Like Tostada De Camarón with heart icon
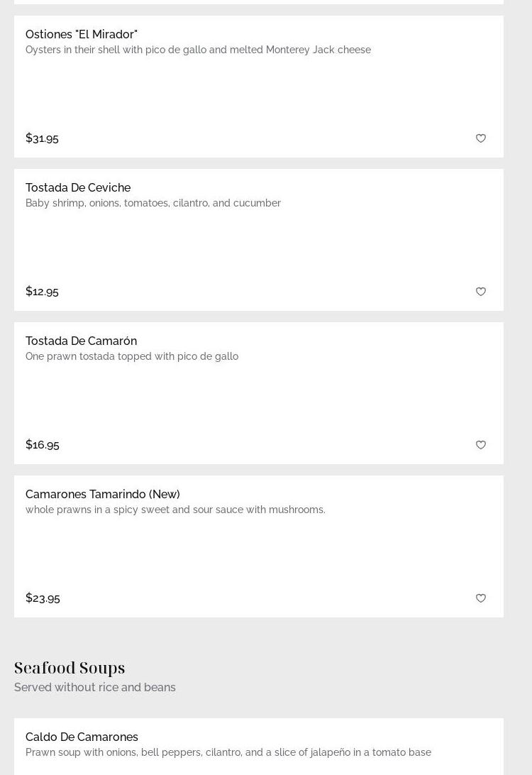The width and height of the screenshot is (532, 775). coord(481,445)
